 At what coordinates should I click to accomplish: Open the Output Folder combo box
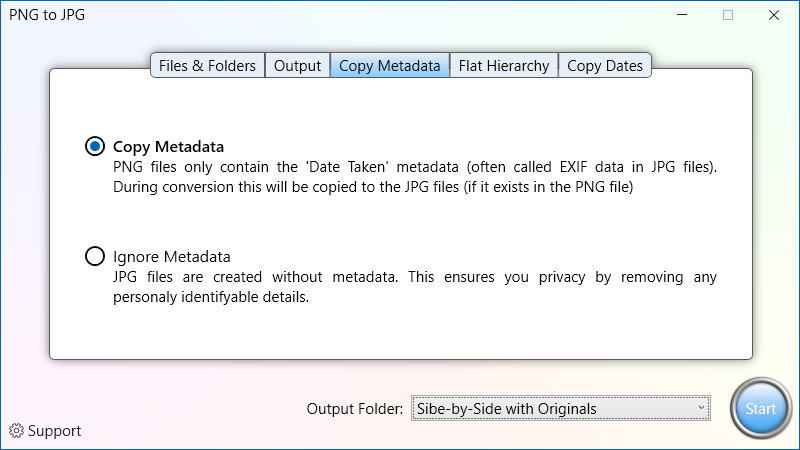(x=561, y=408)
